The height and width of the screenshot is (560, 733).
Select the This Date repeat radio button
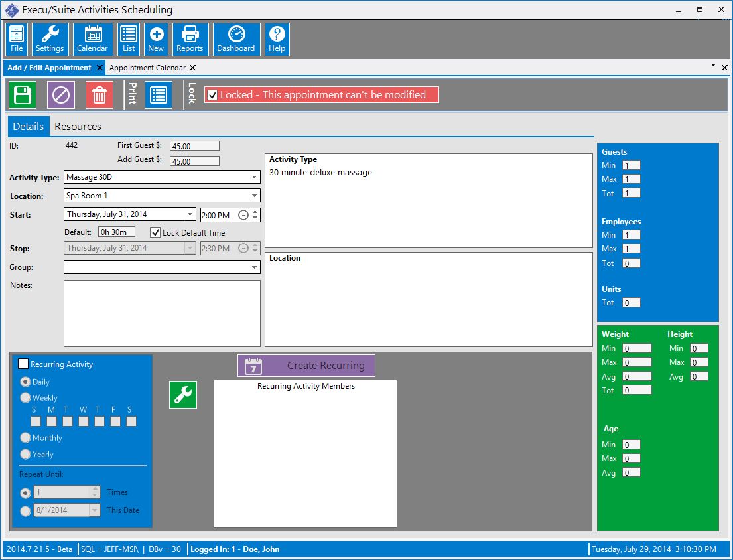pos(25,511)
